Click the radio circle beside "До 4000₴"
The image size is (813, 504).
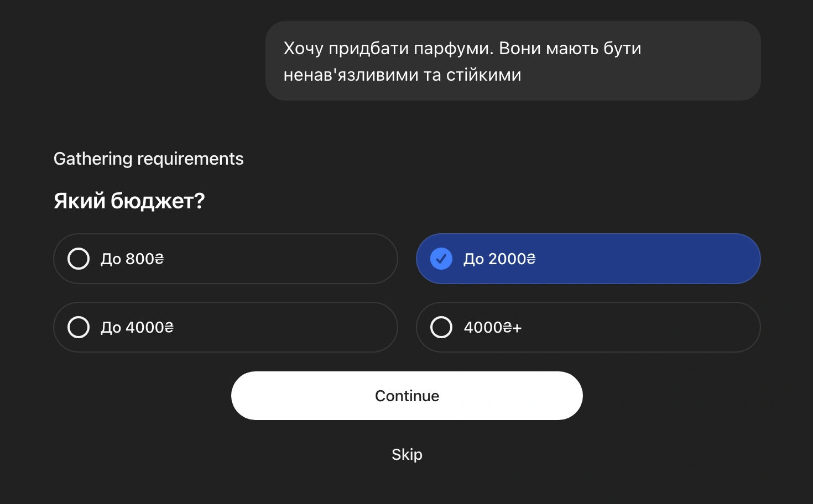79,327
